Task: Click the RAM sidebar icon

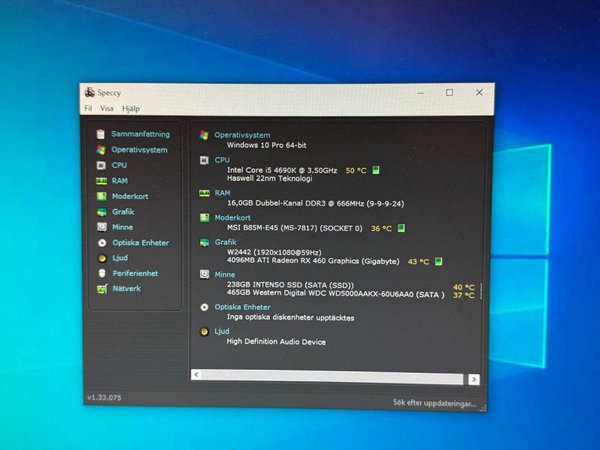Action: point(101,181)
